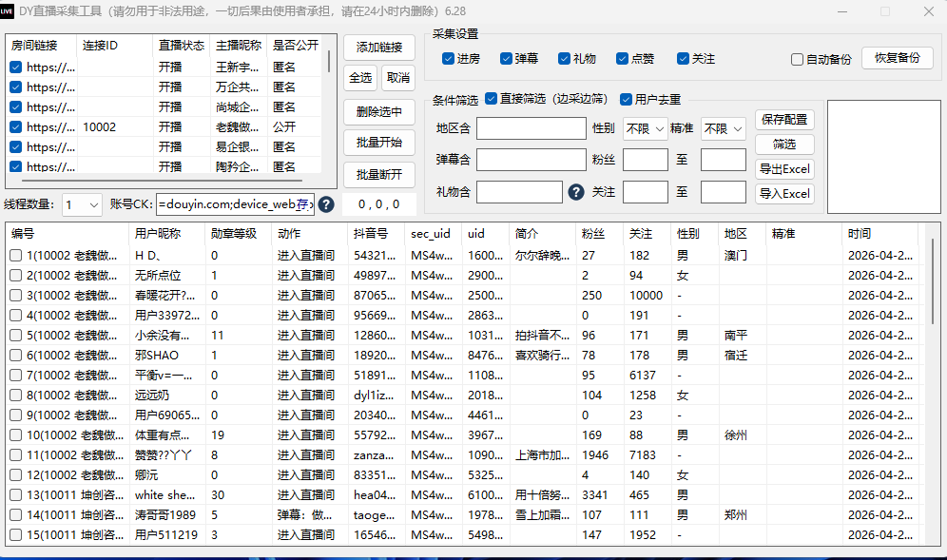Enable the 自动备份 checkbox
The height and width of the screenshot is (560, 947).
point(797,59)
